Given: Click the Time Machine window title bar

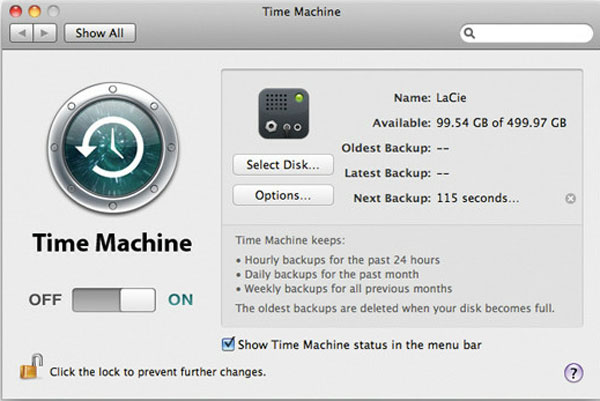Looking at the screenshot, I should (x=300, y=10).
